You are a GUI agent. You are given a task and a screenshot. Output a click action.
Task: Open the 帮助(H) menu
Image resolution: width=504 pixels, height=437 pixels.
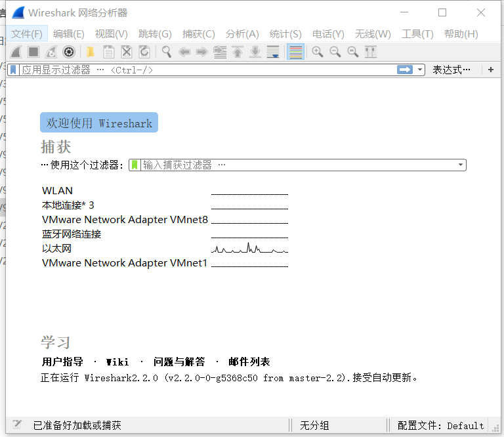[x=461, y=33]
